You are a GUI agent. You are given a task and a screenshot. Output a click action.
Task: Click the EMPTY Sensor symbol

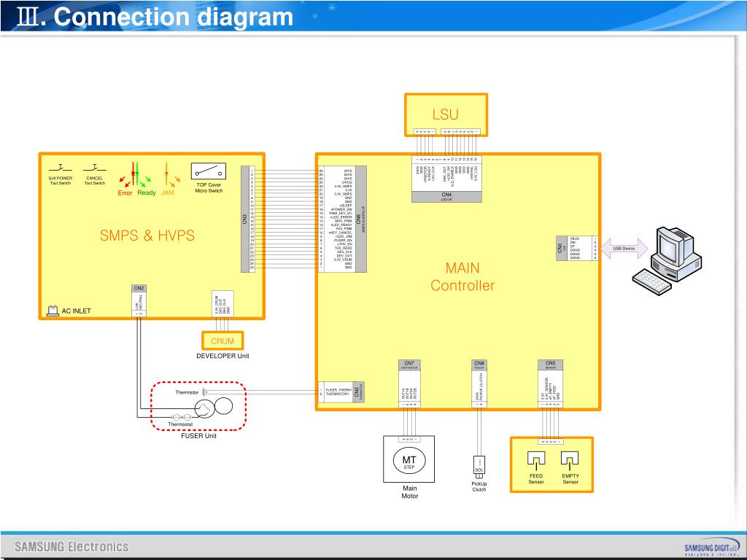[570, 461]
